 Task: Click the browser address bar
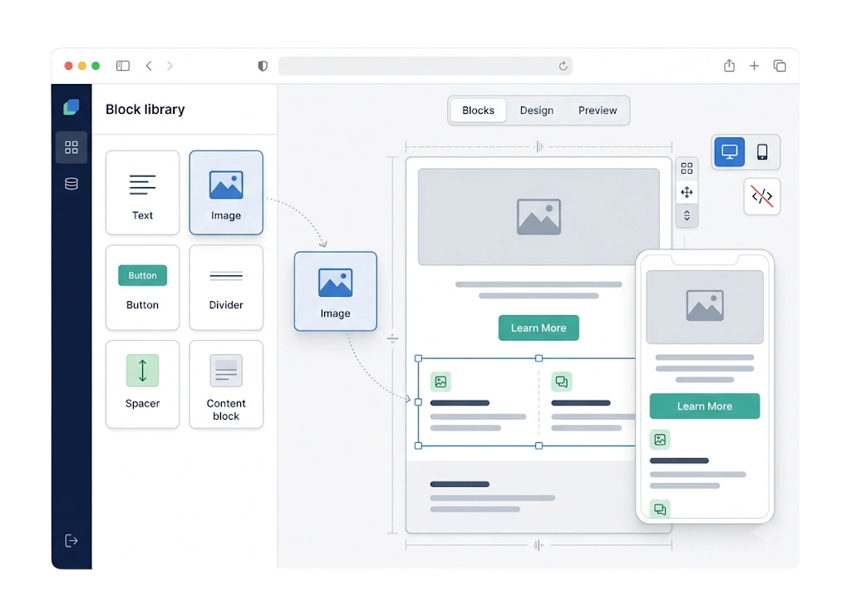[x=425, y=66]
